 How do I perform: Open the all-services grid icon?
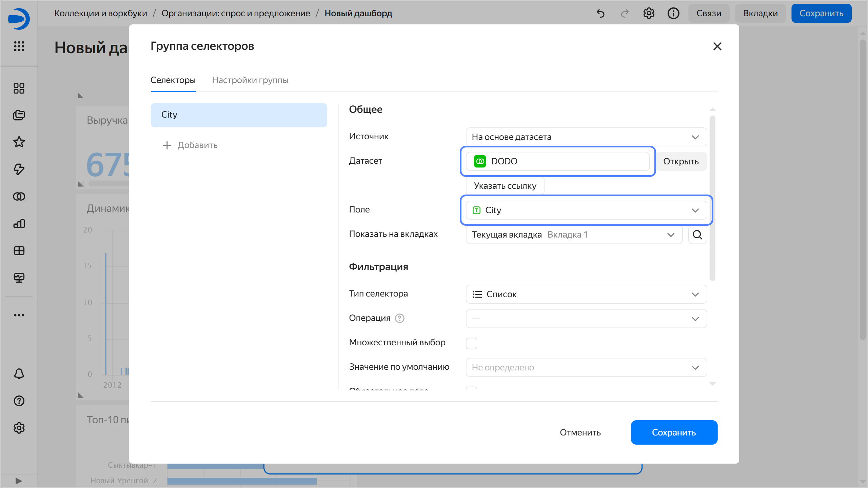coord(19,46)
